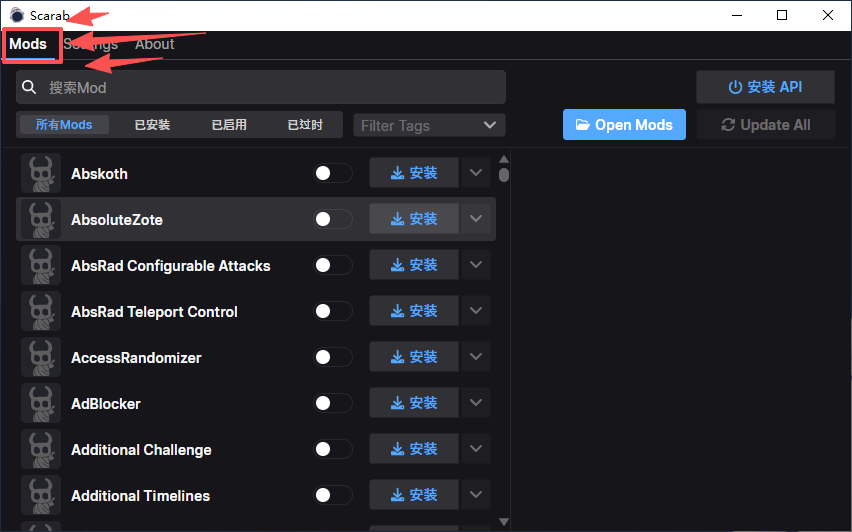Switch to the About tab
The image size is (852, 532).
(154, 44)
